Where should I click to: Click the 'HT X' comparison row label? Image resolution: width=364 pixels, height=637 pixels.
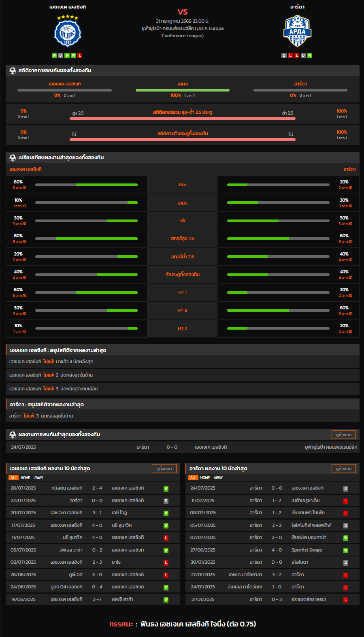click(183, 311)
